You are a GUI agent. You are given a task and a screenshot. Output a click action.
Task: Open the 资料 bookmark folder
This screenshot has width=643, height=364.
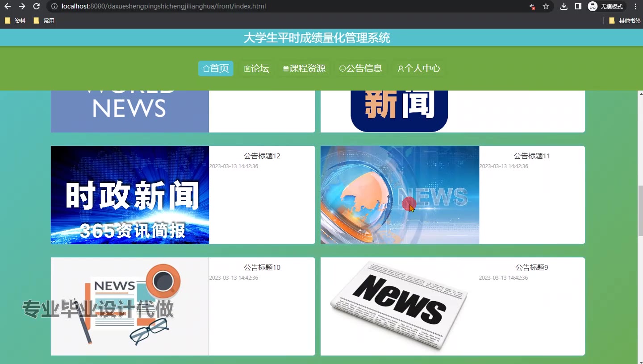click(x=15, y=21)
